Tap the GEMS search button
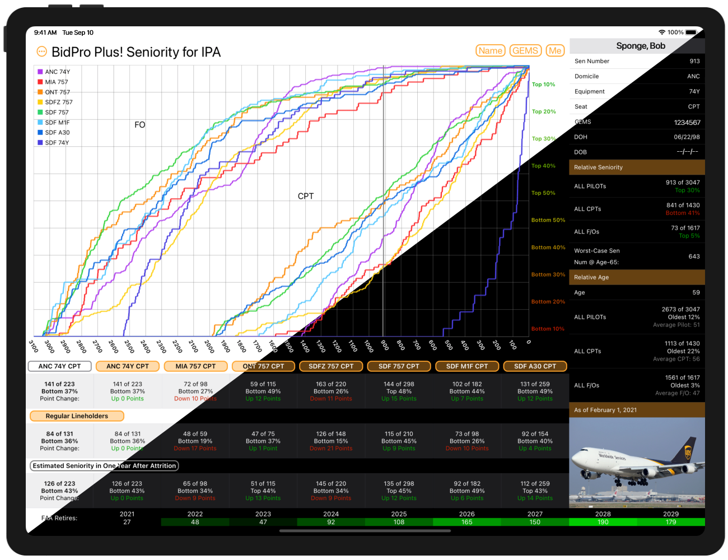728x560 pixels. (525, 51)
